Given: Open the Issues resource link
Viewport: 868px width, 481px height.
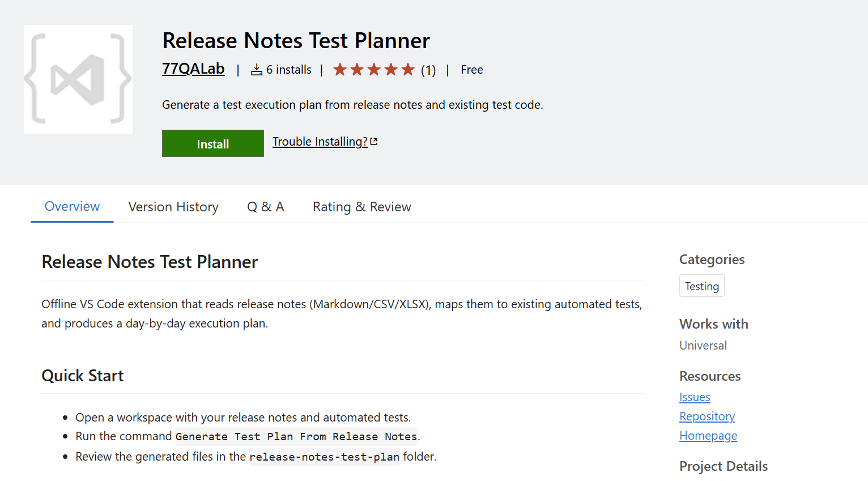Looking at the screenshot, I should (695, 397).
